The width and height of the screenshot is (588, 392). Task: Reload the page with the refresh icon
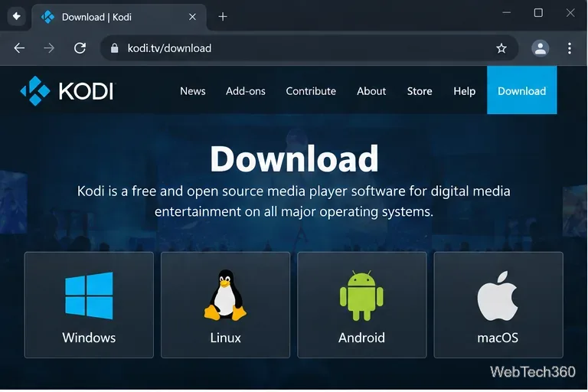(80, 48)
